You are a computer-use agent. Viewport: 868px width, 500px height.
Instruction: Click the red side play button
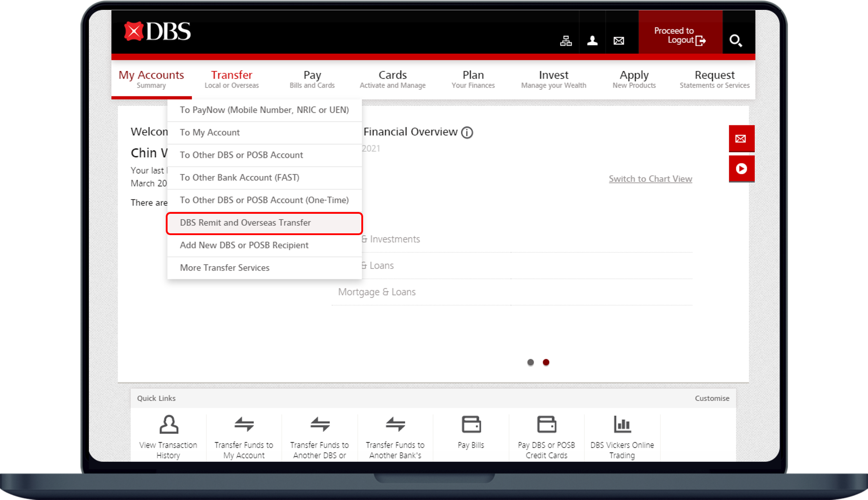741,169
